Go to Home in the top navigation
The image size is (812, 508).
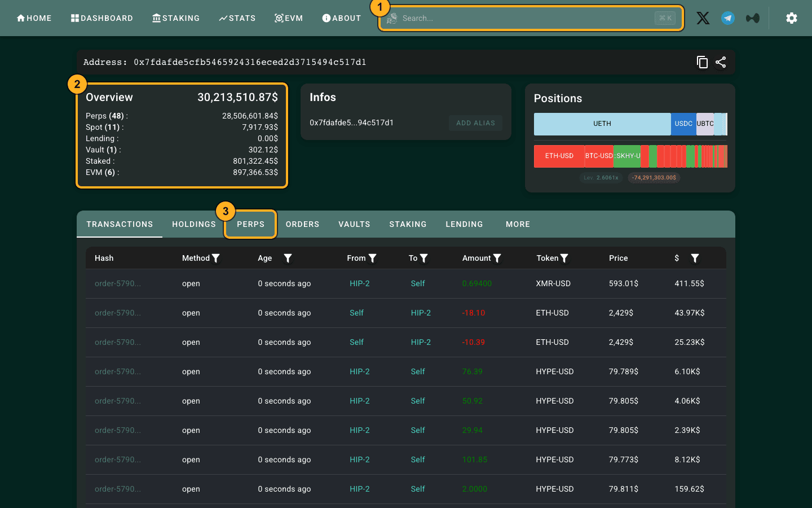[34, 18]
